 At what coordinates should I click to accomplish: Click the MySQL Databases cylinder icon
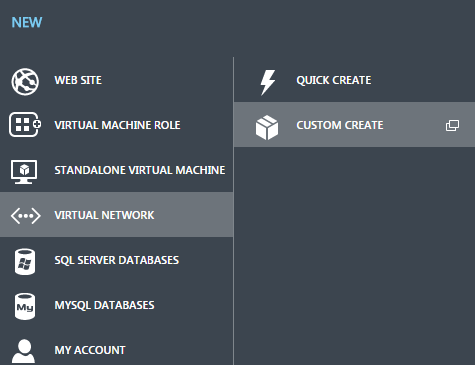pos(25,307)
